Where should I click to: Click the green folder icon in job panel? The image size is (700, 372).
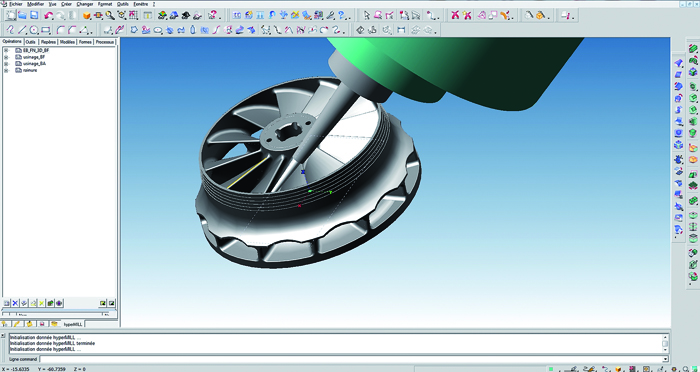[x=50, y=303]
